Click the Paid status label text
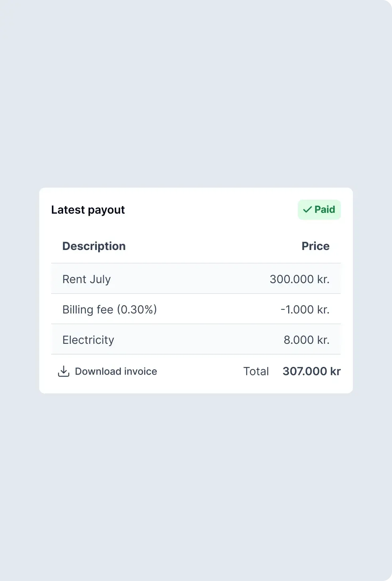392x581 pixels. point(325,210)
